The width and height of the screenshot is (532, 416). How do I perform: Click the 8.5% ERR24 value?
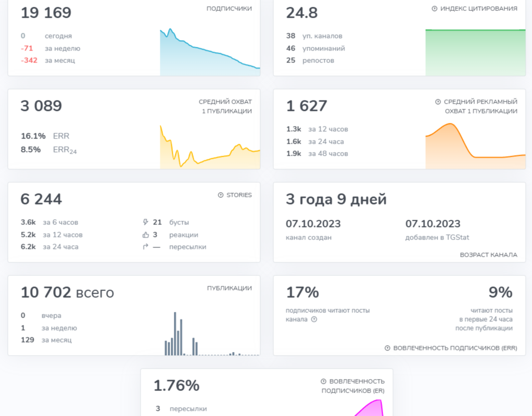click(x=31, y=149)
